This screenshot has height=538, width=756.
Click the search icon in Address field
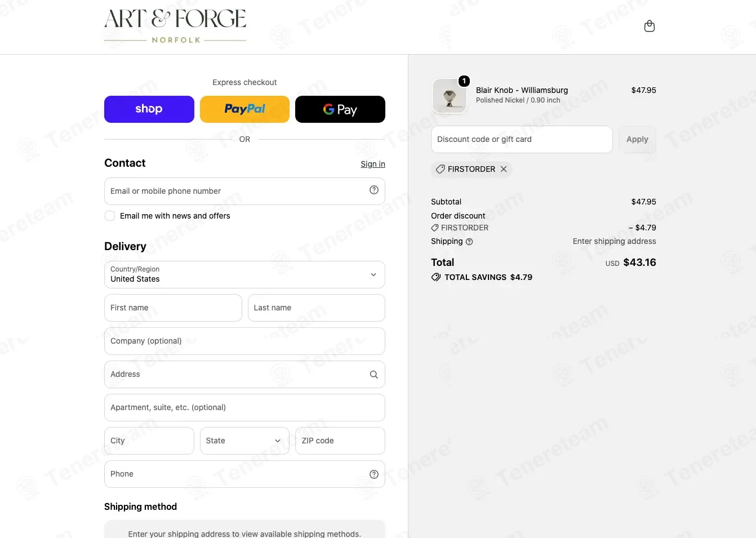[x=374, y=375]
